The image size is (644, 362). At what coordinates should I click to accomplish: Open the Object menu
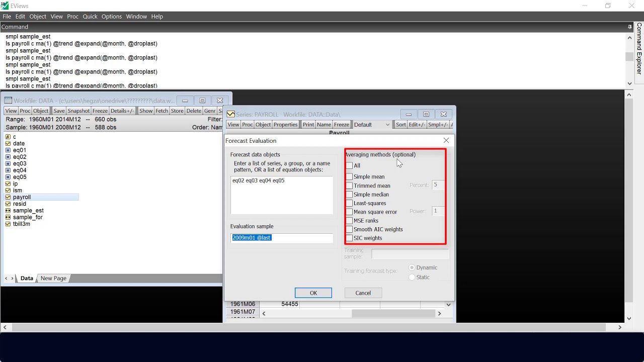(38, 17)
